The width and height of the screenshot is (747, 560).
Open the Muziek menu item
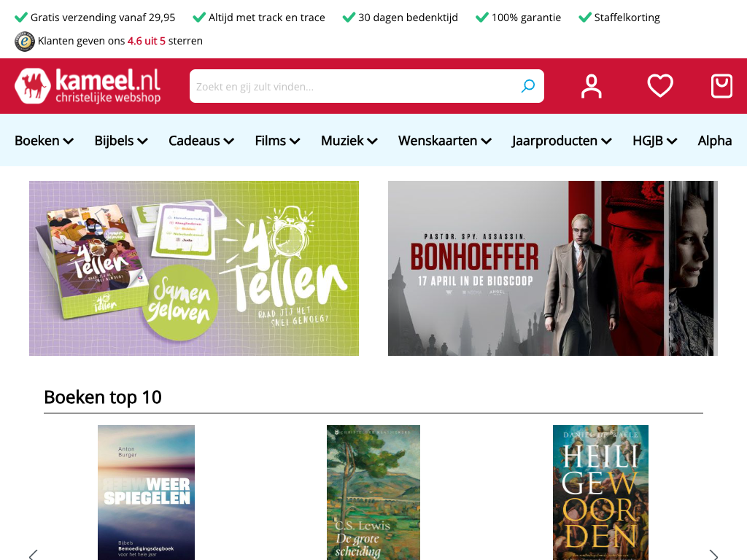[349, 141]
